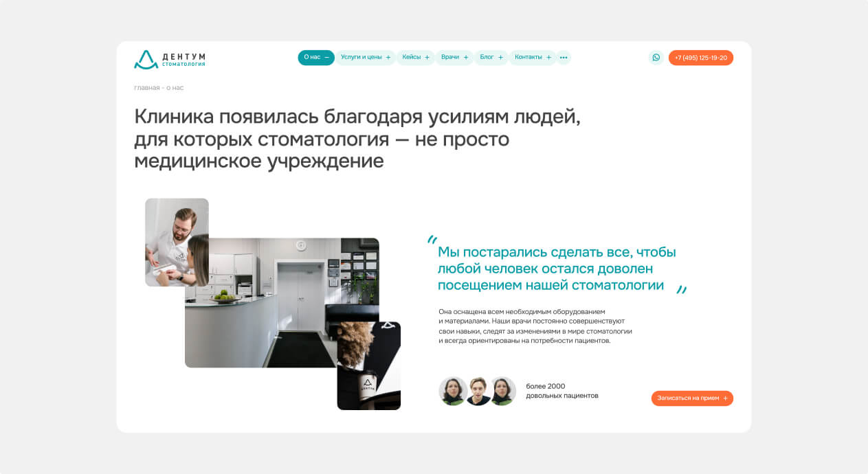Expand the Врачи plus icon
868x474 pixels.
coord(466,58)
